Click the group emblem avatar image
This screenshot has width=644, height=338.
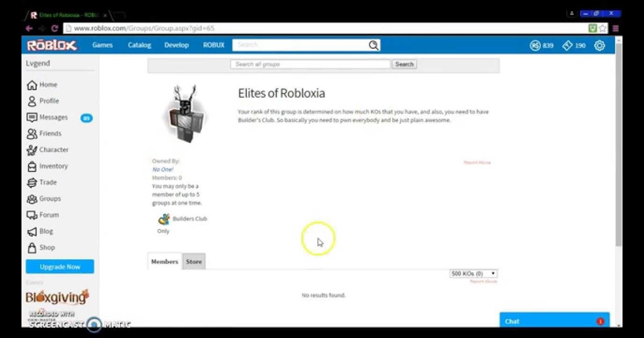186,114
